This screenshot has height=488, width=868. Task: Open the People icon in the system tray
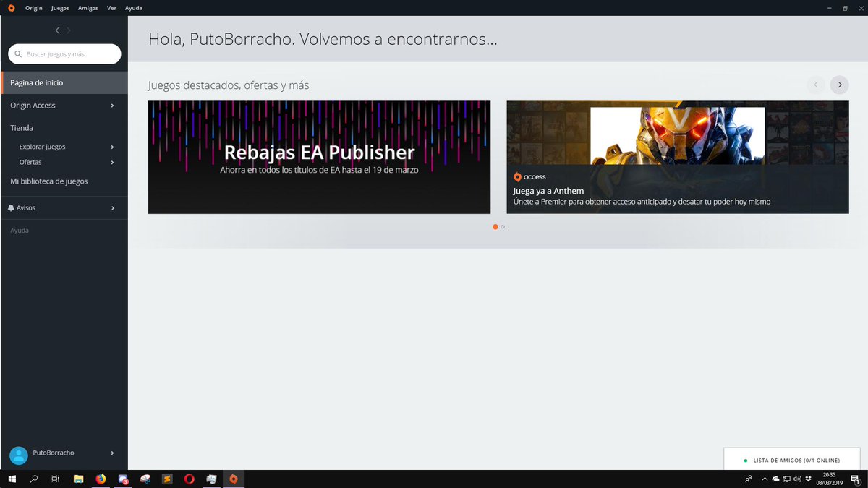click(748, 479)
